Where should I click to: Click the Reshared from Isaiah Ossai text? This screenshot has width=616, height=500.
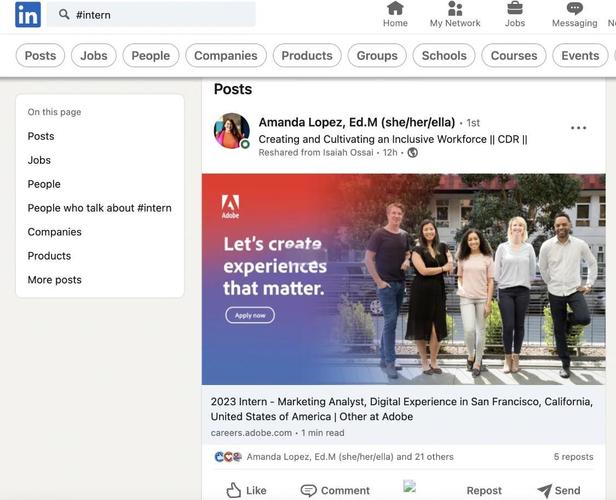pyautogui.click(x=316, y=152)
